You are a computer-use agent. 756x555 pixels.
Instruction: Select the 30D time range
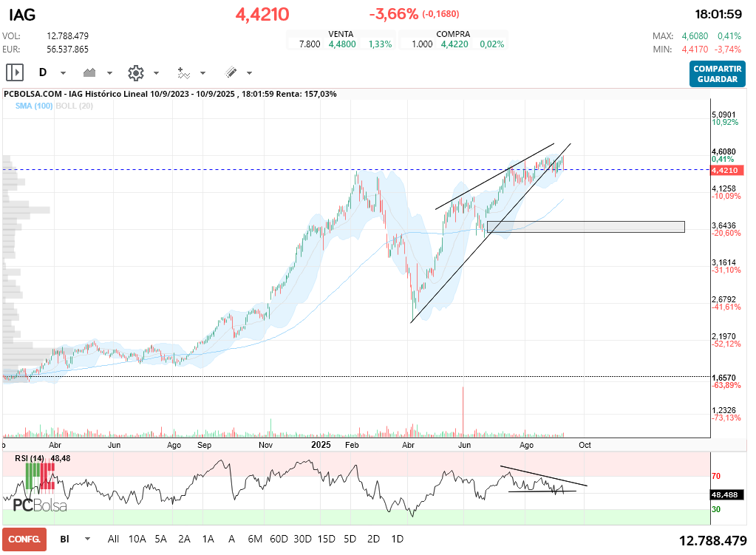coord(302,539)
